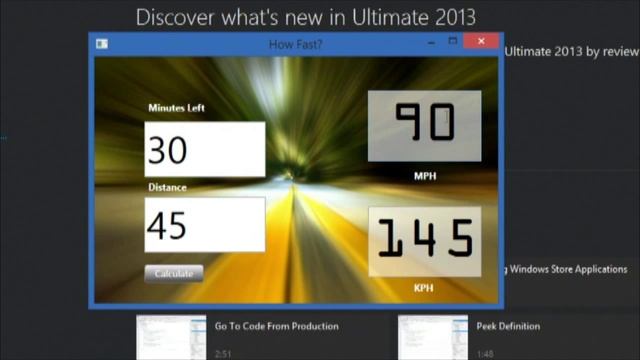Click the Peek Definition title link
The image size is (640, 360).
click(x=508, y=326)
